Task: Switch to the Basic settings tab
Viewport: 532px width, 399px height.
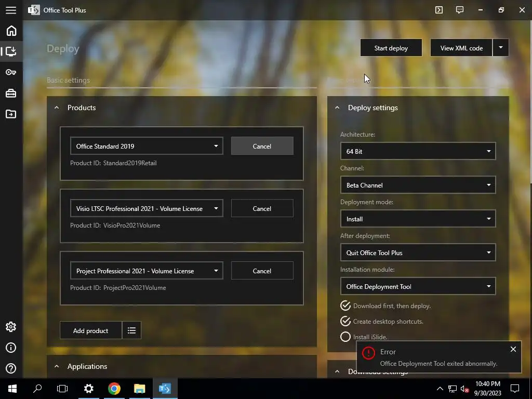Action: (68, 80)
